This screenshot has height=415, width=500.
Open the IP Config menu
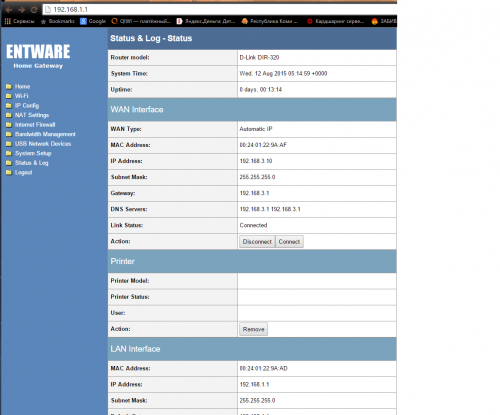(27, 106)
